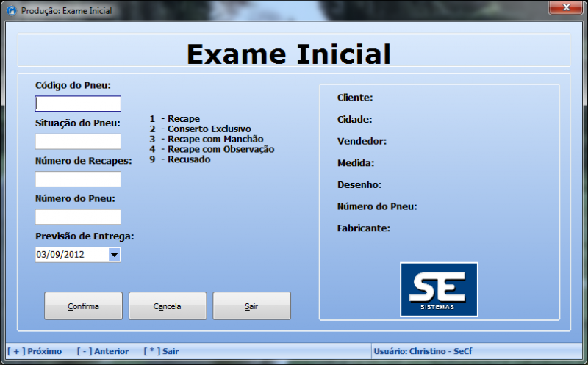
Task: Click [+] Próximo in the status bar
Action: coord(35,351)
